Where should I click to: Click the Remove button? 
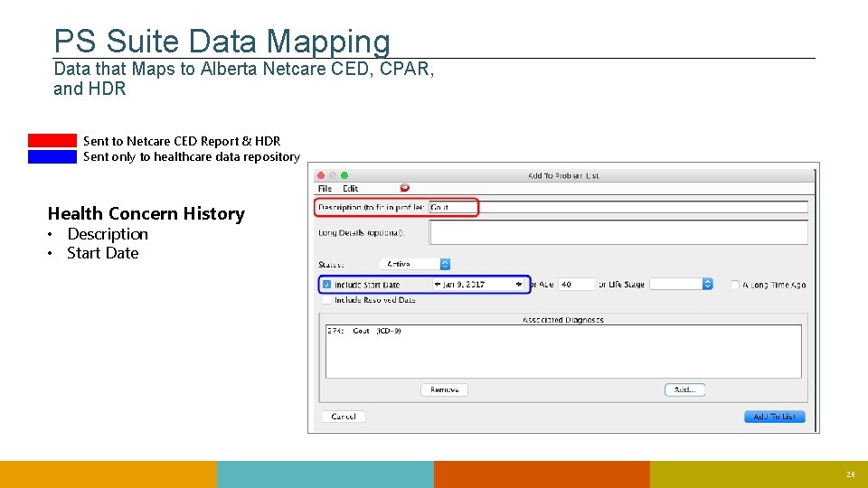444,389
